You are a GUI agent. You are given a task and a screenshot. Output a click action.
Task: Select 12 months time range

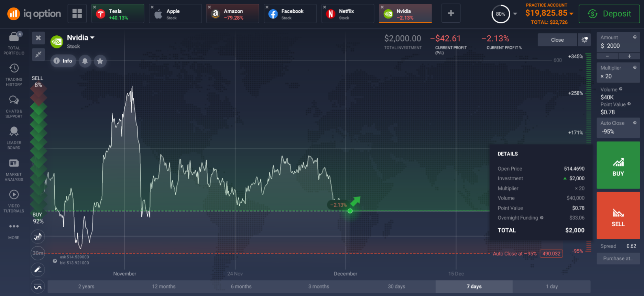164,286
